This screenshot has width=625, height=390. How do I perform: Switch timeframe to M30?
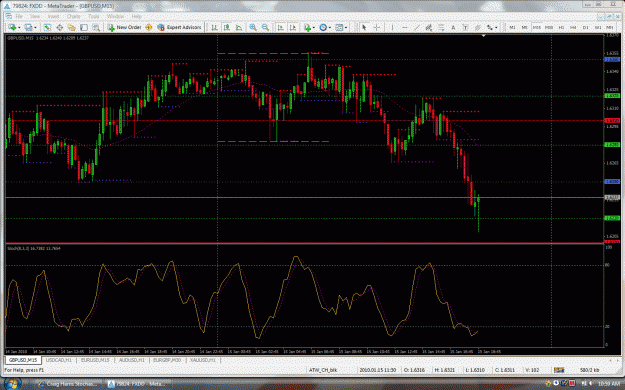click(549, 28)
